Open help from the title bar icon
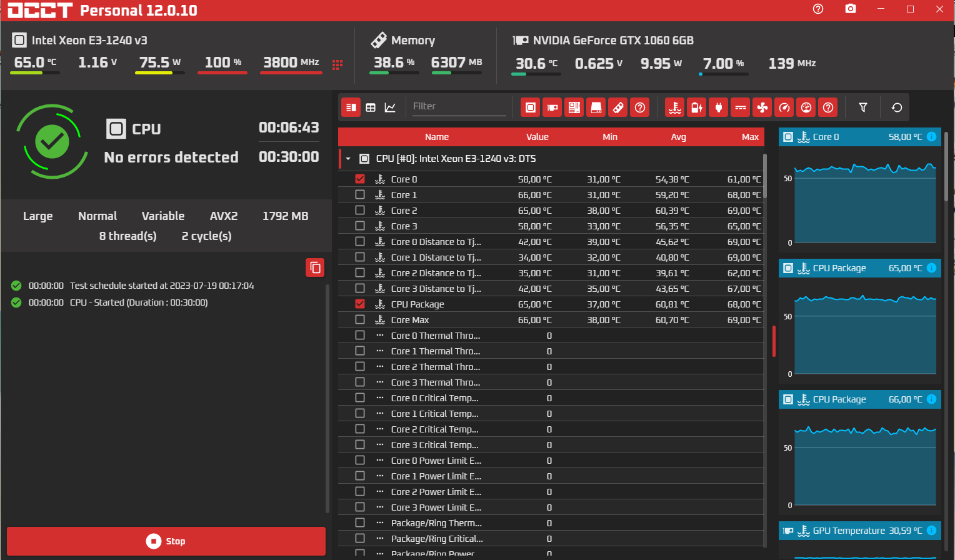This screenshot has height=560, width=955. [818, 9]
